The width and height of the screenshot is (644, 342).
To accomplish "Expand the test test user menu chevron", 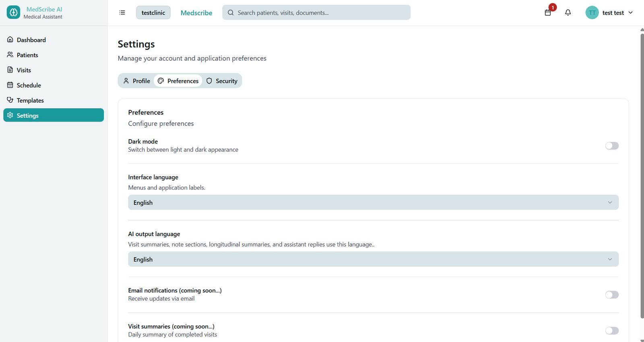I will click(x=630, y=12).
